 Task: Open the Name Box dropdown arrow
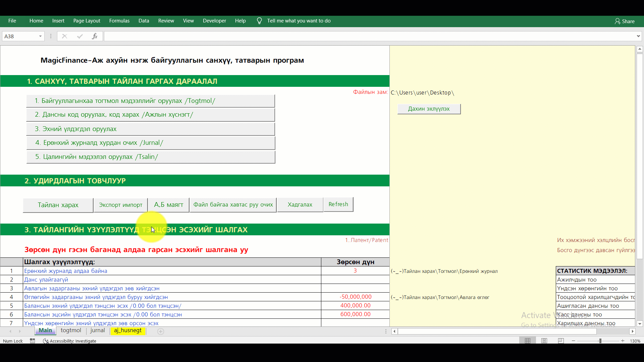pos(40,36)
